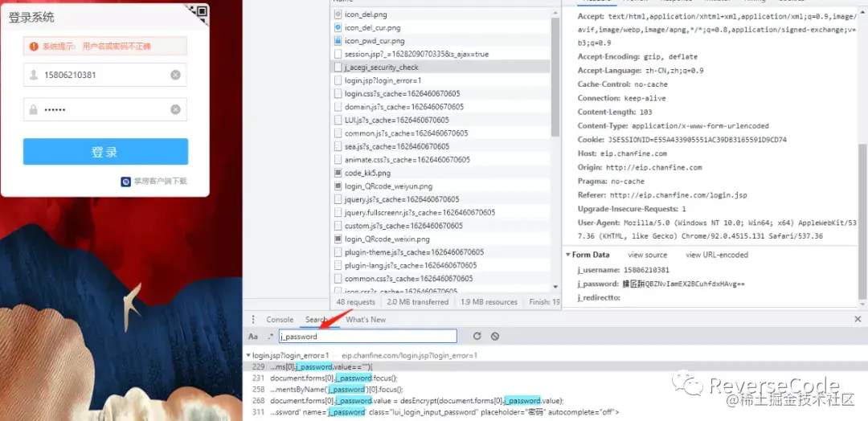Click the file icon of the session.jsp request
The width and height of the screenshot is (868, 421).
(x=338, y=54)
